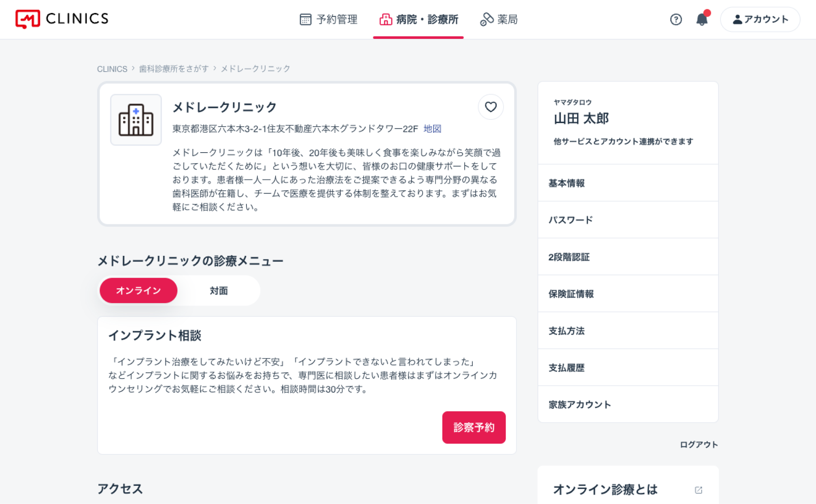Click 他サービスとアカウント連携ができます text
The image size is (816, 504).
click(623, 141)
